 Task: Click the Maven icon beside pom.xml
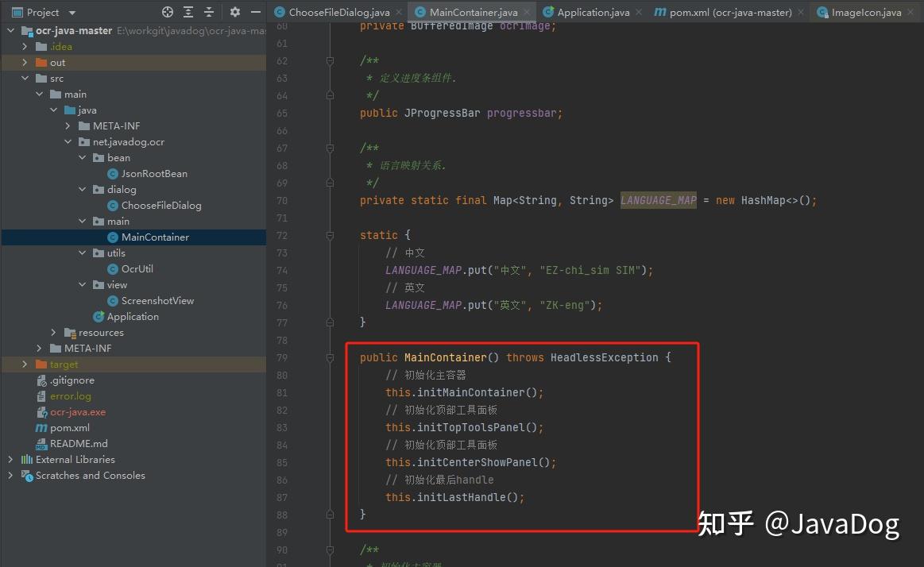pyautogui.click(x=41, y=428)
